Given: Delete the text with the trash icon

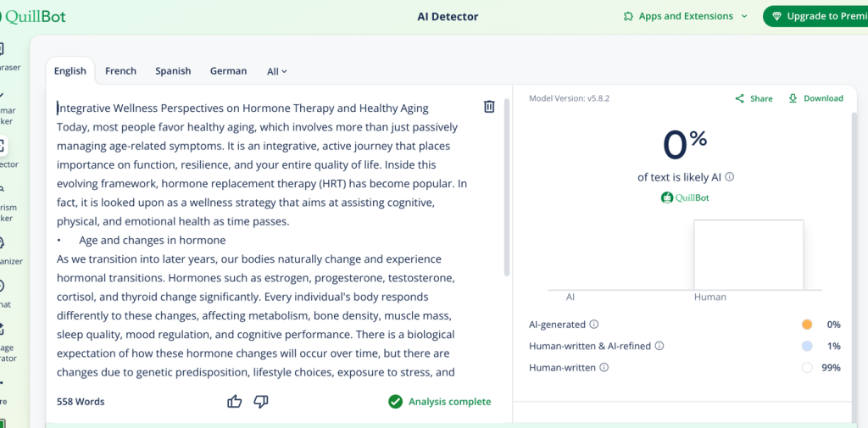Looking at the screenshot, I should [489, 107].
